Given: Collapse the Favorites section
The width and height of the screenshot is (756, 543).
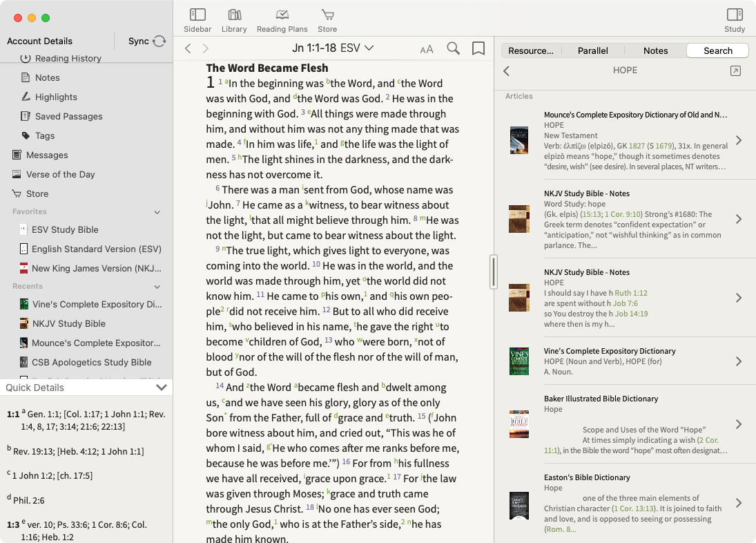Looking at the screenshot, I should pyautogui.click(x=157, y=212).
